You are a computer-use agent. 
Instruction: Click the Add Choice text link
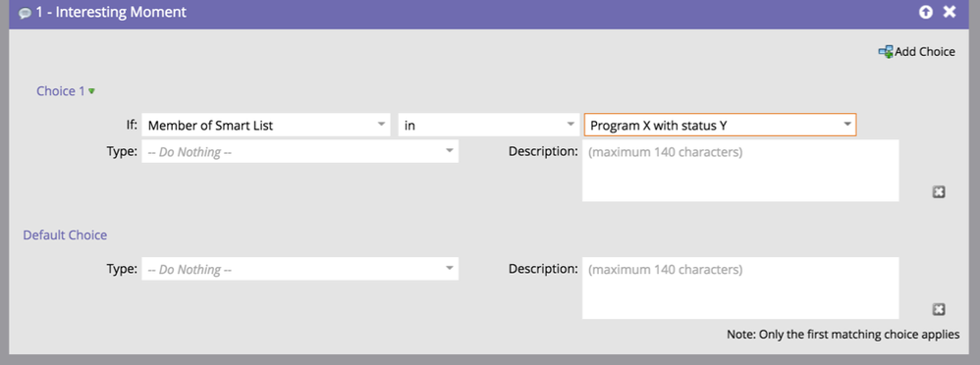pyautogui.click(x=925, y=52)
